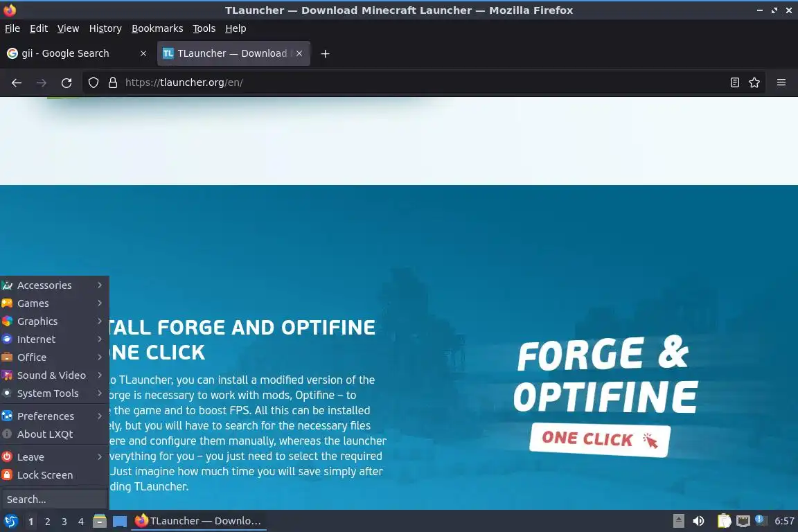This screenshot has height=532, width=798.
Task: Expand the Internet submenu
Action: pos(54,339)
